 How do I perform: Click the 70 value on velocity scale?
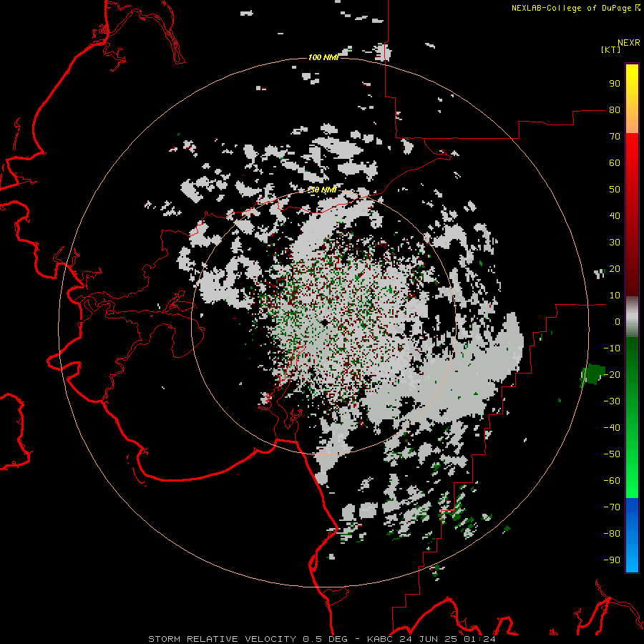tap(615, 137)
